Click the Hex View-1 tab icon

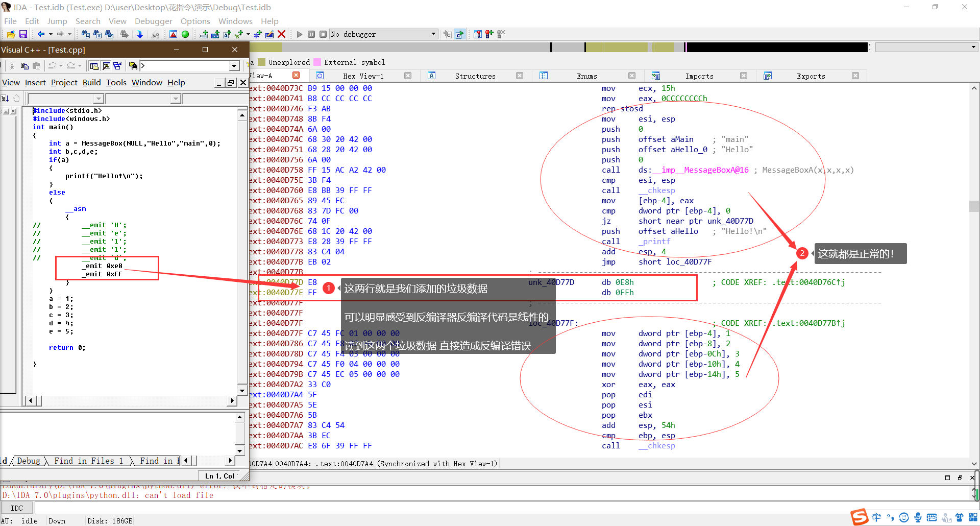click(320, 76)
